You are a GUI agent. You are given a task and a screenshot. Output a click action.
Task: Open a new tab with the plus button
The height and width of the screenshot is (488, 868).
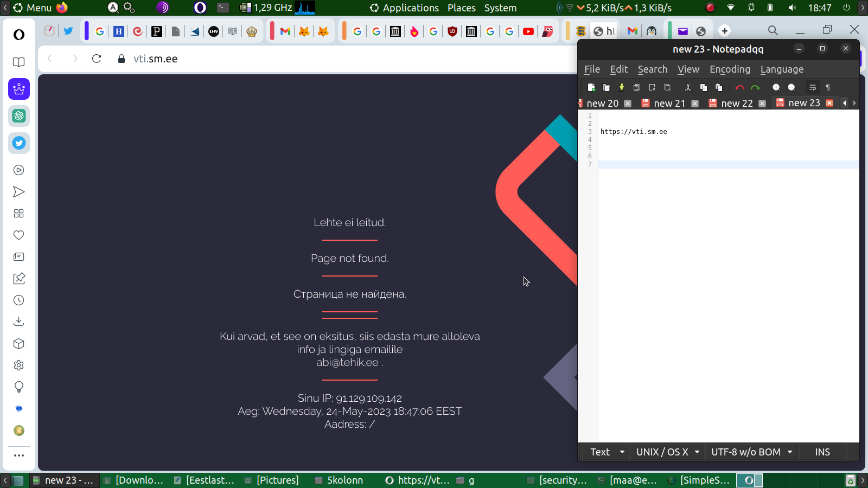click(725, 31)
